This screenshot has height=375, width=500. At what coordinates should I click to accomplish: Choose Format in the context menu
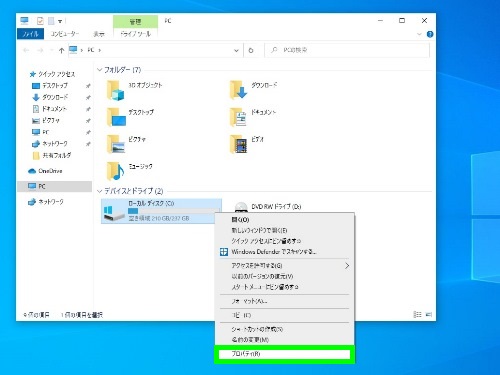tap(284, 301)
